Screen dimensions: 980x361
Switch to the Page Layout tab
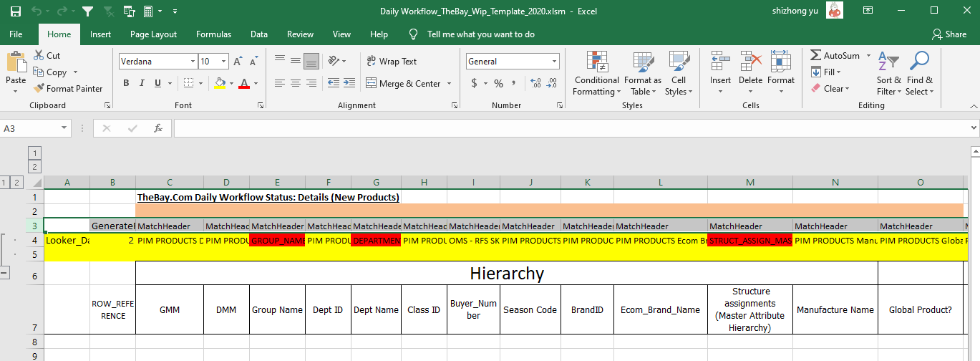[153, 34]
